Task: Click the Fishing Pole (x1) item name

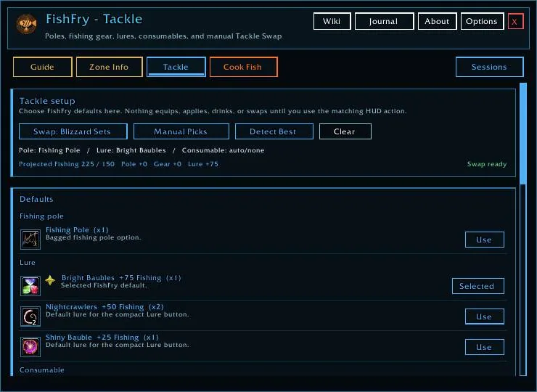Action: (x=77, y=230)
